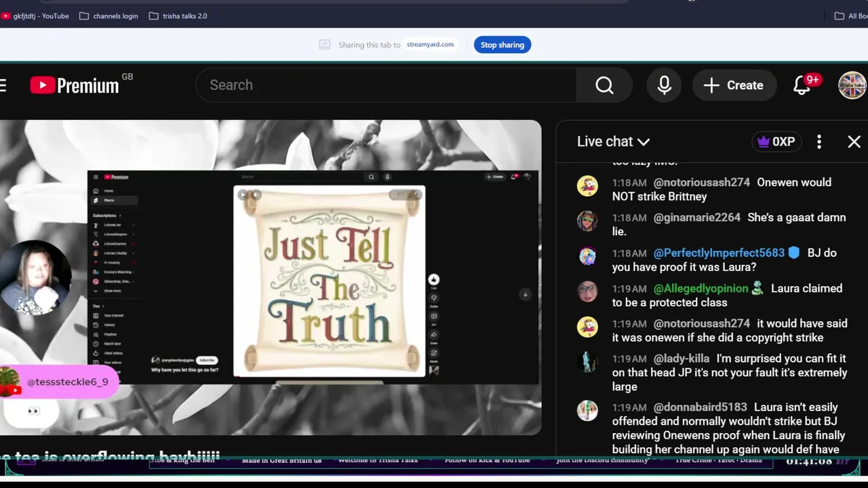Image resolution: width=868 pixels, height=488 pixels.
Task: Click the next short down arrow
Action: point(525,294)
